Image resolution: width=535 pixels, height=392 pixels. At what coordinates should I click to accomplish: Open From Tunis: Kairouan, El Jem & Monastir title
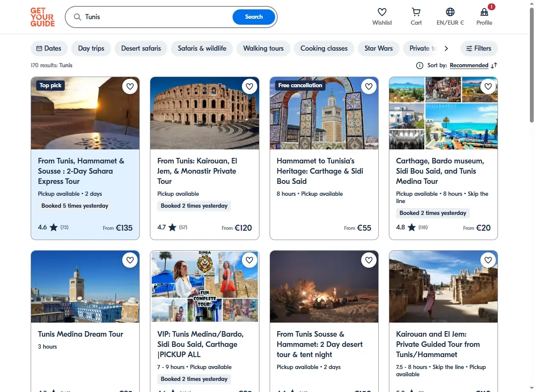pyautogui.click(x=197, y=171)
